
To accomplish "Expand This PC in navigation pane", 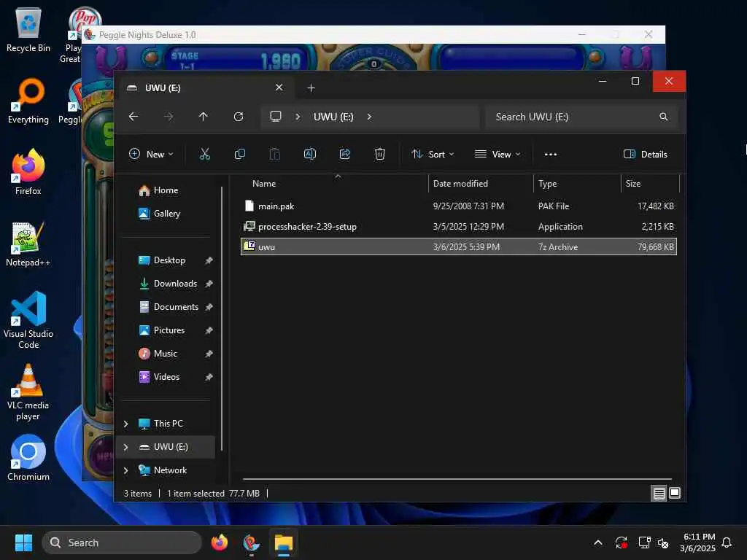I will [x=125, y=424].
